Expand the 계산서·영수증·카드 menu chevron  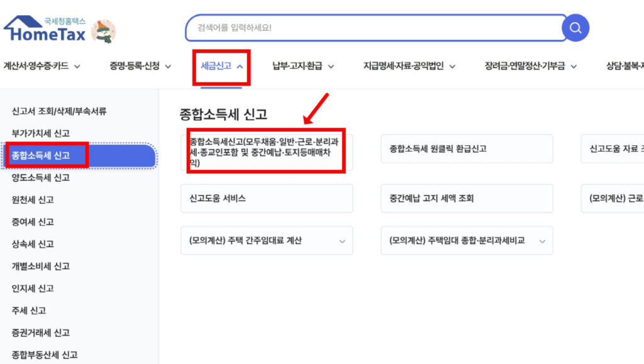pos(77,67)
